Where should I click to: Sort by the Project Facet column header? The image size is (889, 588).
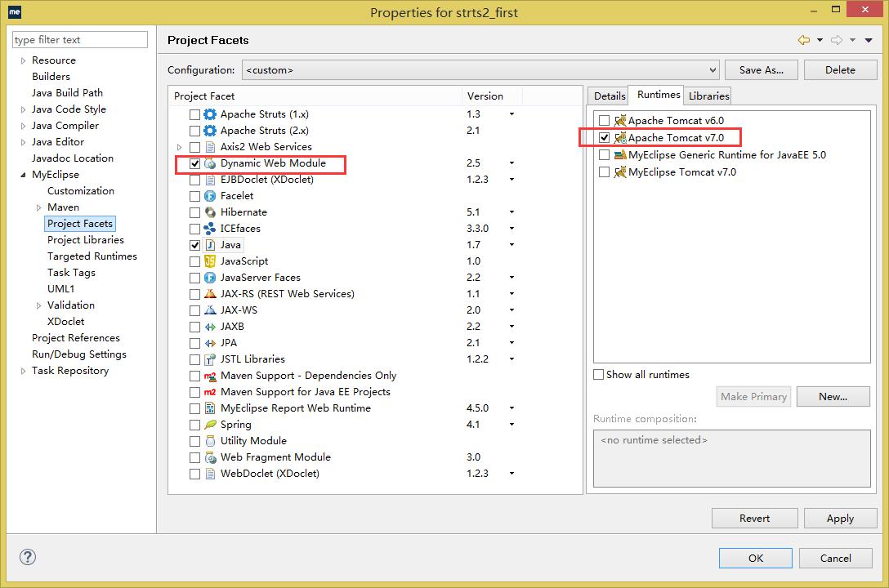coord(315,96)
